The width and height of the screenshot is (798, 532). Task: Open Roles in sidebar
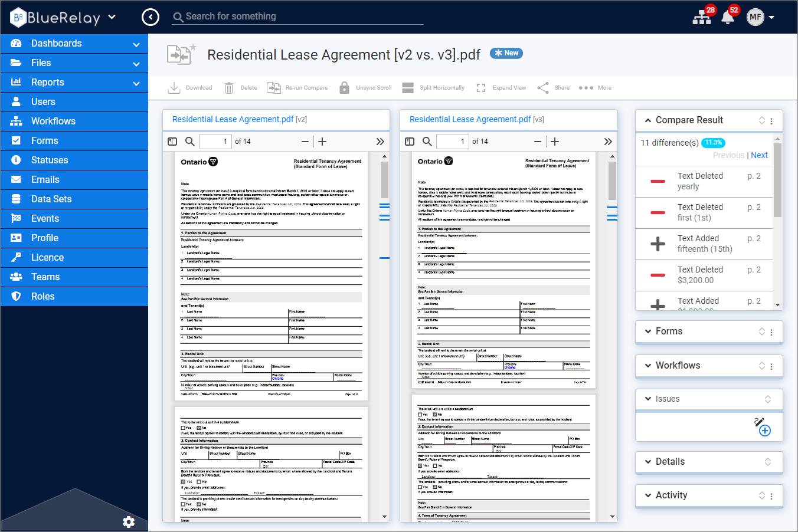point(74,297)
